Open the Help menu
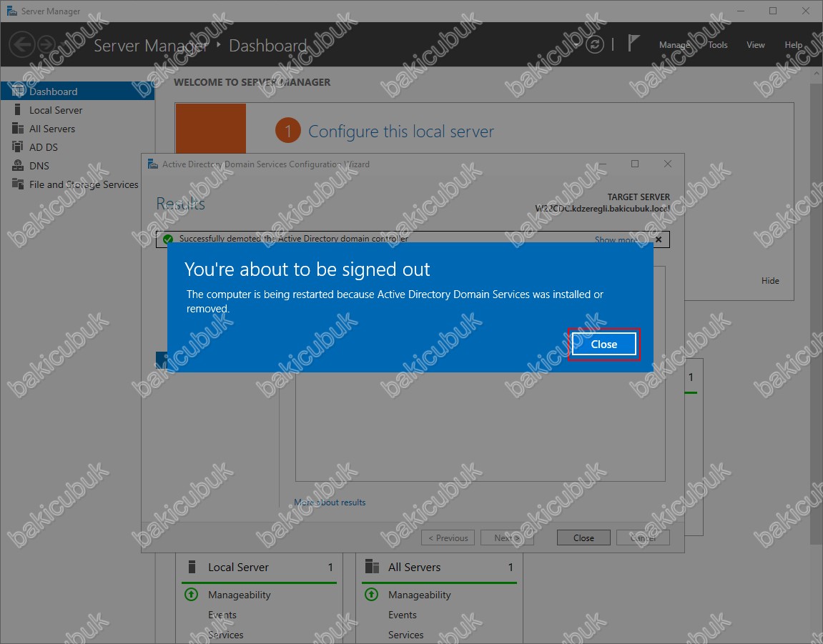The height and width of the screenshot is (644, 823). 793,45
